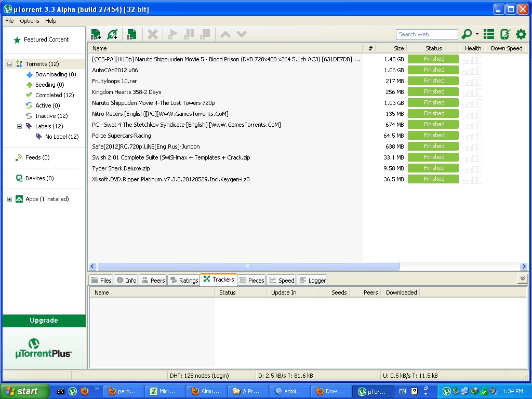The image size is (532, 399).
Task: Select the Police Supercars Racing torrent
Action: coord(122,136)
